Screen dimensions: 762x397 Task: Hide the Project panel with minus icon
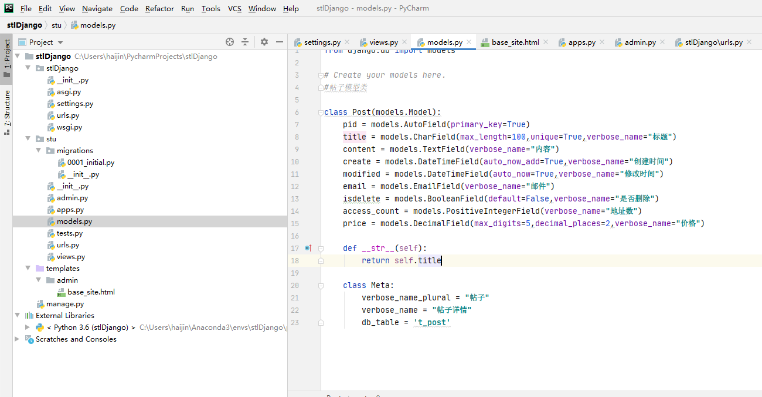pyautogui.click(x=279, y=42)
